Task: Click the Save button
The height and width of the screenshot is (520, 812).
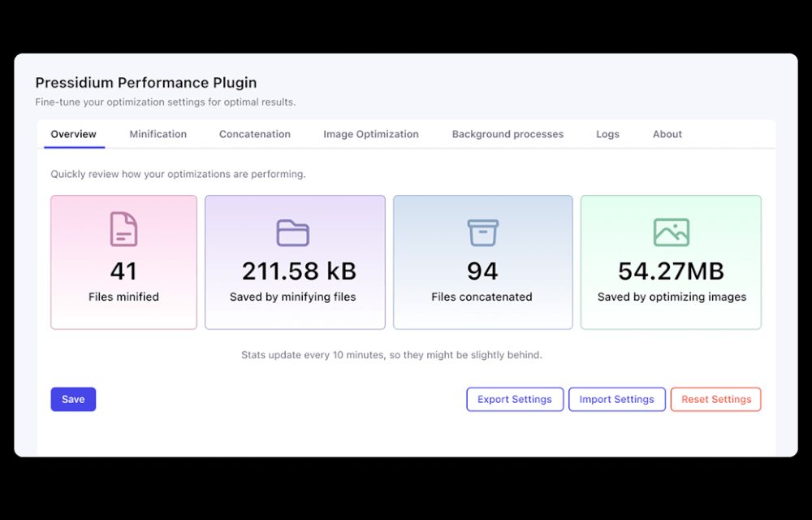Action: (x=73, y=399)
